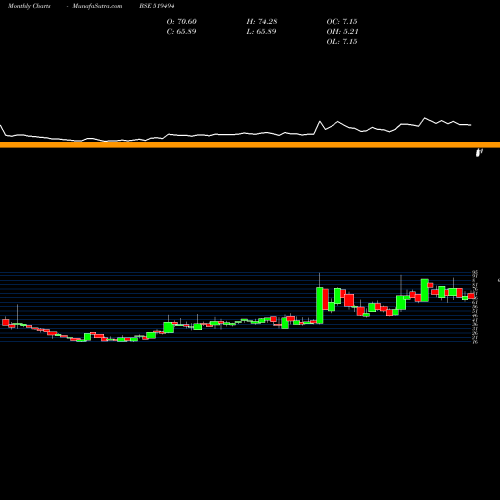Select the BSE 519494 symbol text
The height and width of the screenshot is (500, 500).
[157, 6]
